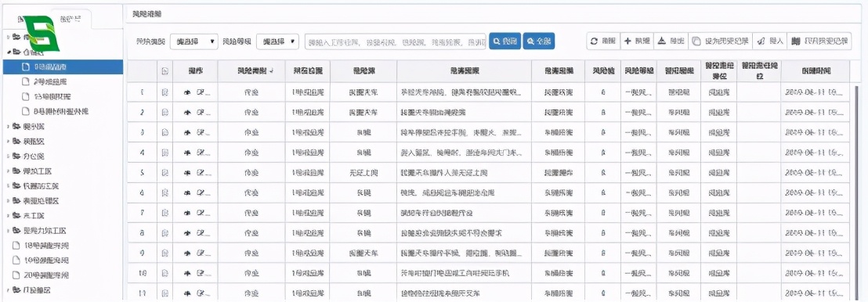Click the toolbar button with triangle icon
Viewport: 868px width, 302px height.
pyautogui.click(x=671, y=41)
